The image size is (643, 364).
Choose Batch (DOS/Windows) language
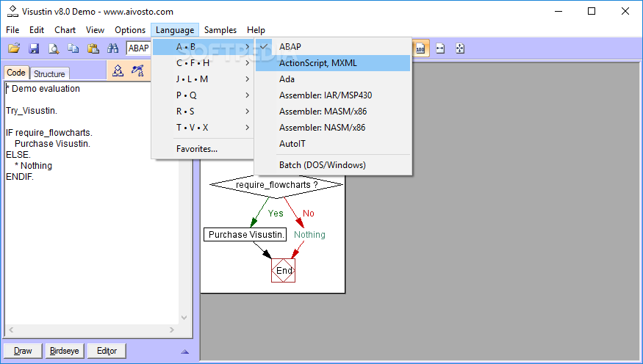coord(333,165)
